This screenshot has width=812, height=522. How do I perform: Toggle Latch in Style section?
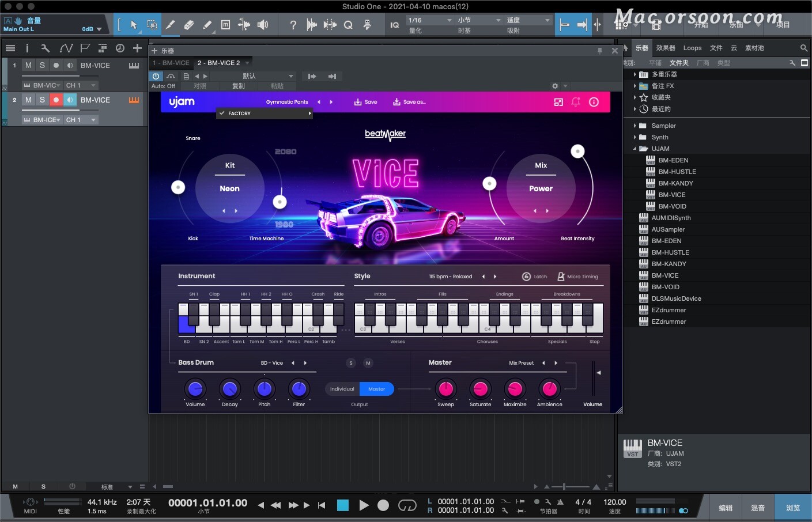pyautogui.click(x=534, y=277)
